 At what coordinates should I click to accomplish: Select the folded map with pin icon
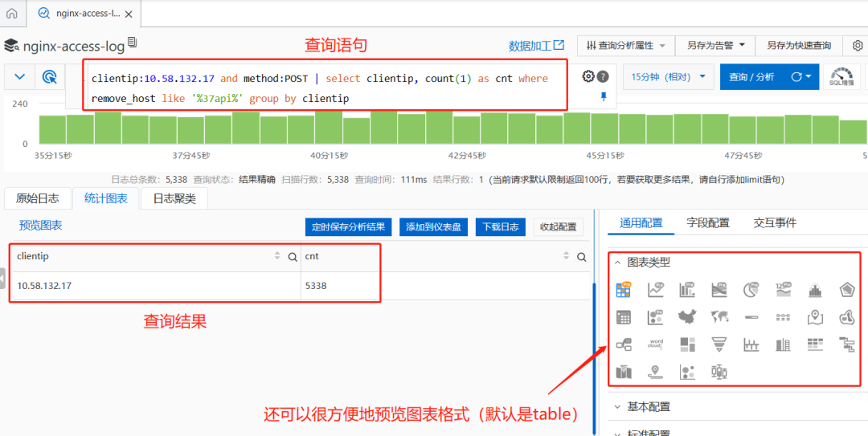[816, 316]
